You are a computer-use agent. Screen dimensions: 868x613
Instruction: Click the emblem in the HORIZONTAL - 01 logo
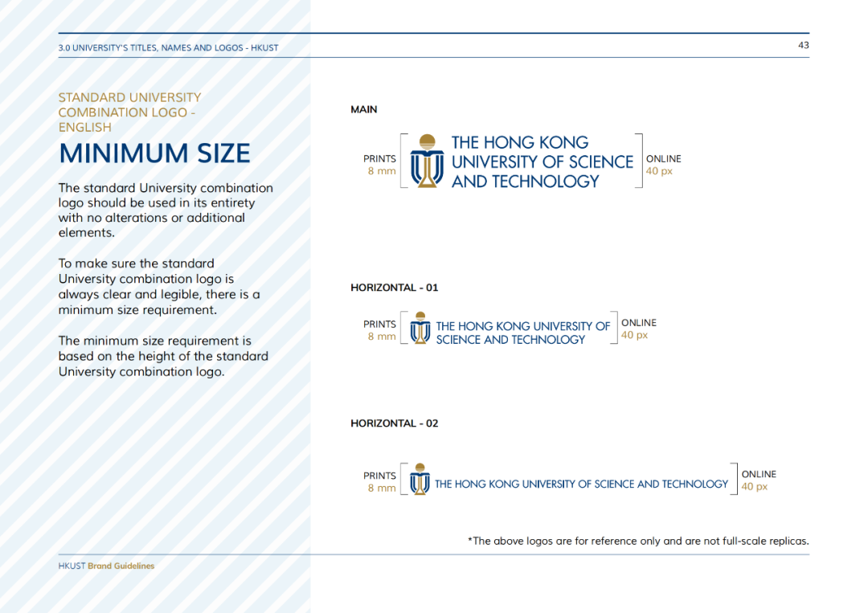420,328
